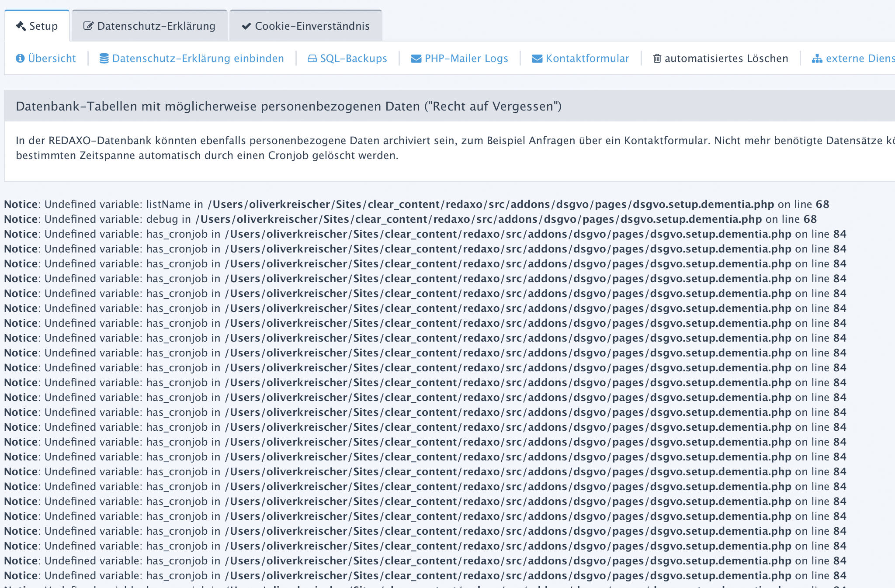895x588 pixels.
Task: Go to the Übersicht subpage
Action: tap(52, 59)
